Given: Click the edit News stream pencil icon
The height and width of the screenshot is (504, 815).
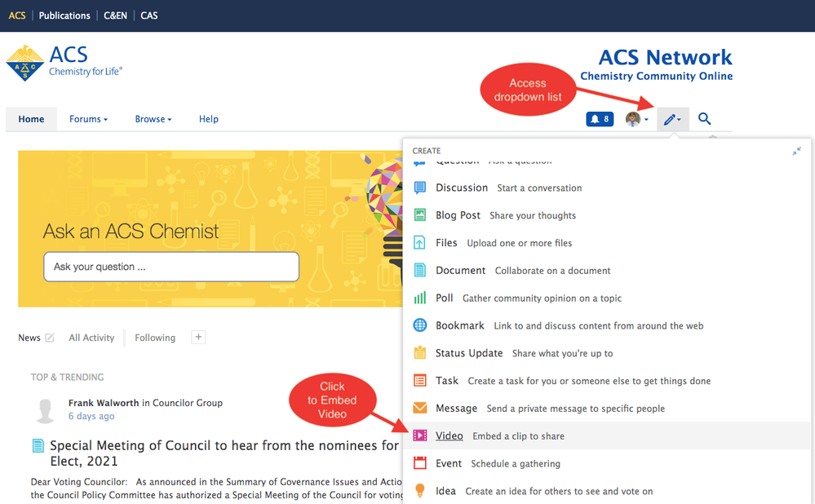Looking at the screenshot, I should coord(50,338).
